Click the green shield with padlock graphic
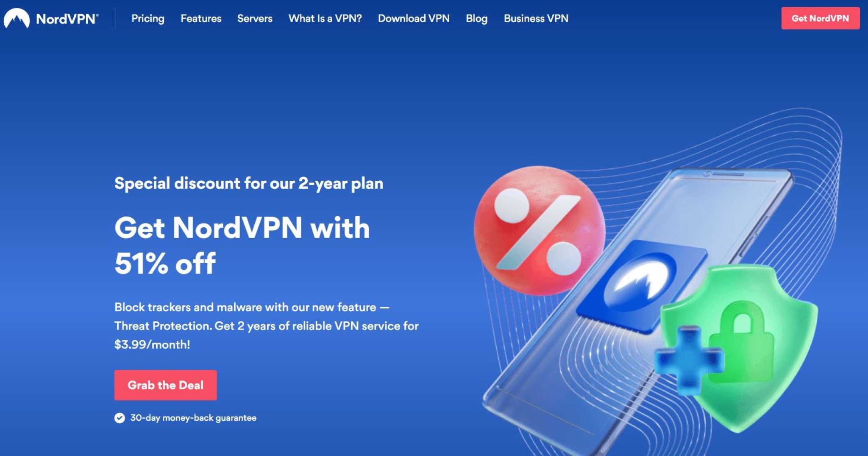This screenshot has width=868, height=456. tap(740, 348)
